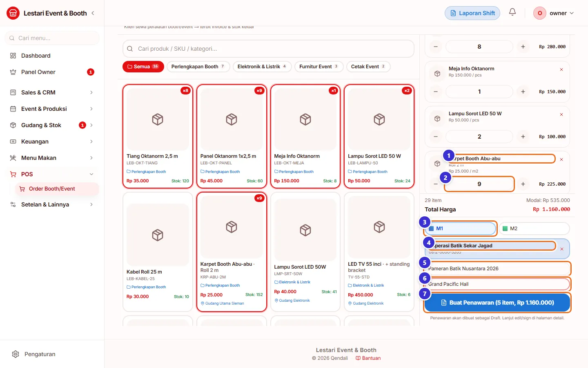Expand the Sales & CRM menu
This screenshot has height=368, width=588.
point(51,92)
